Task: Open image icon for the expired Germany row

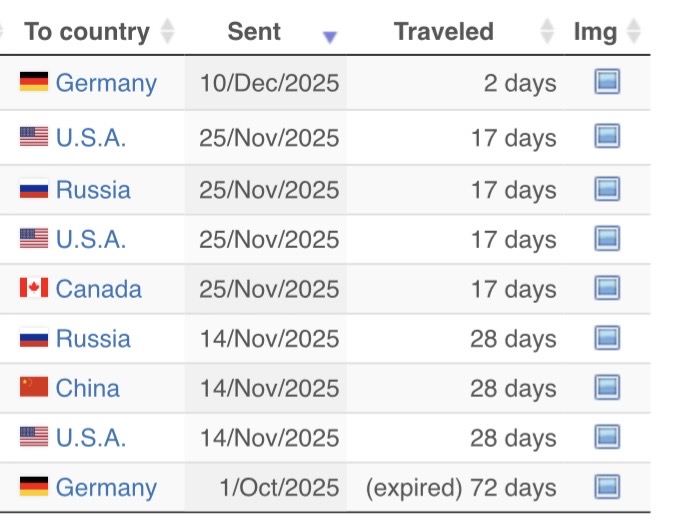Action: (x=607, y=487)
